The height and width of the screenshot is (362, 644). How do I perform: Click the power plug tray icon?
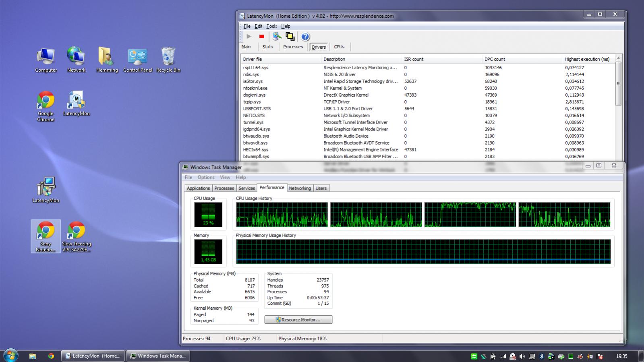pos(493,356)
